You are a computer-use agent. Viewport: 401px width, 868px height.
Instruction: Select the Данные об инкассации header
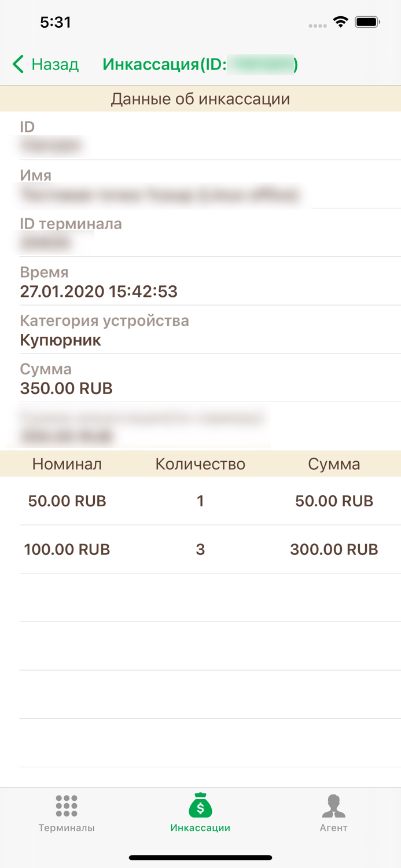coord(200,98)
